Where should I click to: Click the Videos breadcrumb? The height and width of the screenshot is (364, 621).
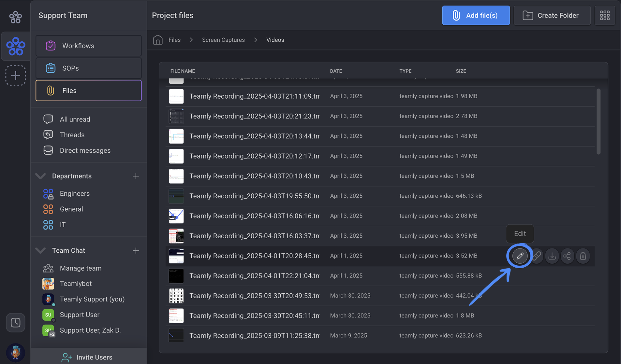[275, 40]
